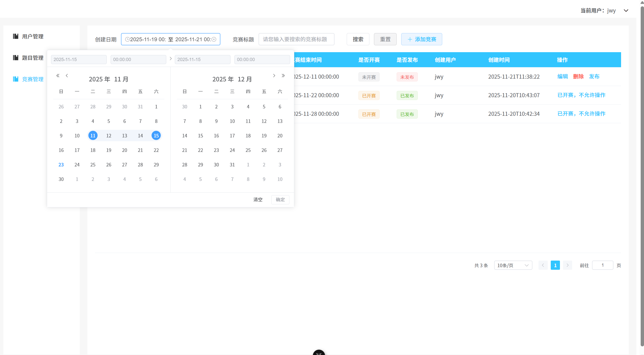Go to next month with right arrow
The height and width of the screenshot is (355, 644).
(274, 76)
